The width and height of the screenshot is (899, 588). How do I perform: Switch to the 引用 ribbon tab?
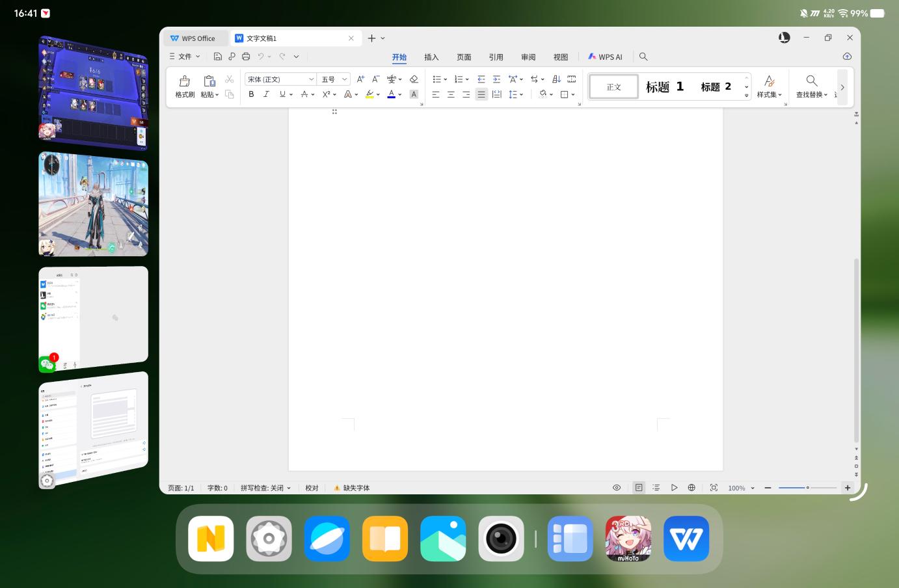pos(496,57)
